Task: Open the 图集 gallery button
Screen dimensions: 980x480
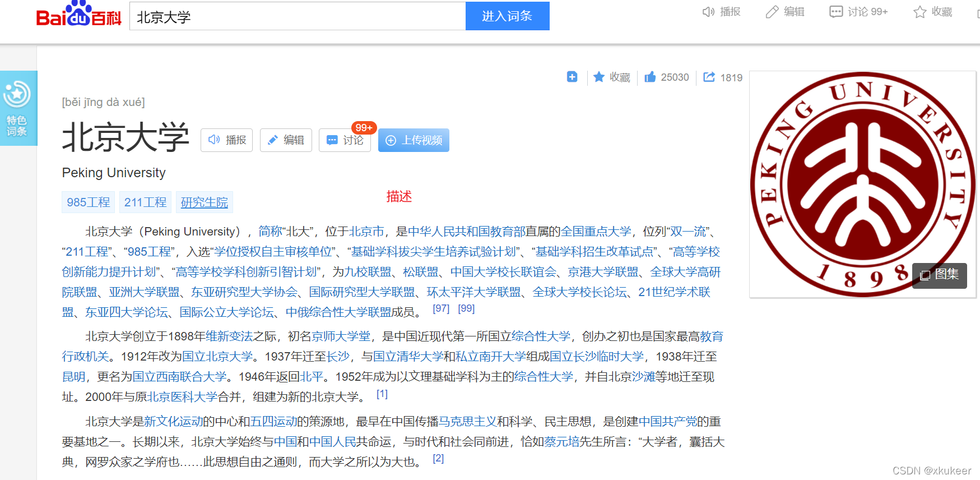Action: click(940, 275)
